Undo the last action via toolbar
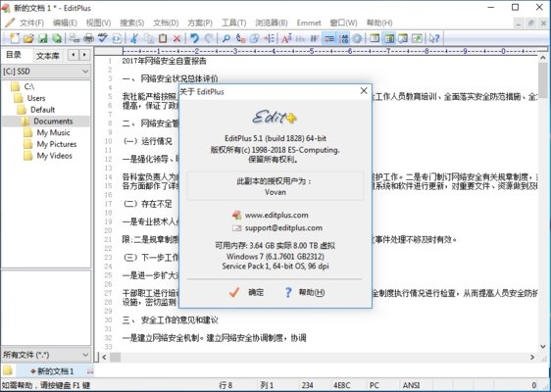 coord(194,38)
